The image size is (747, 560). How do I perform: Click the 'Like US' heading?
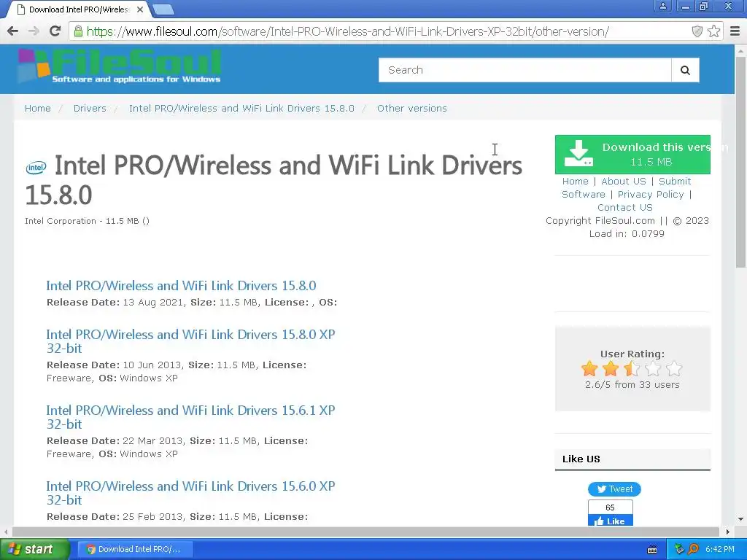[581, 459]
